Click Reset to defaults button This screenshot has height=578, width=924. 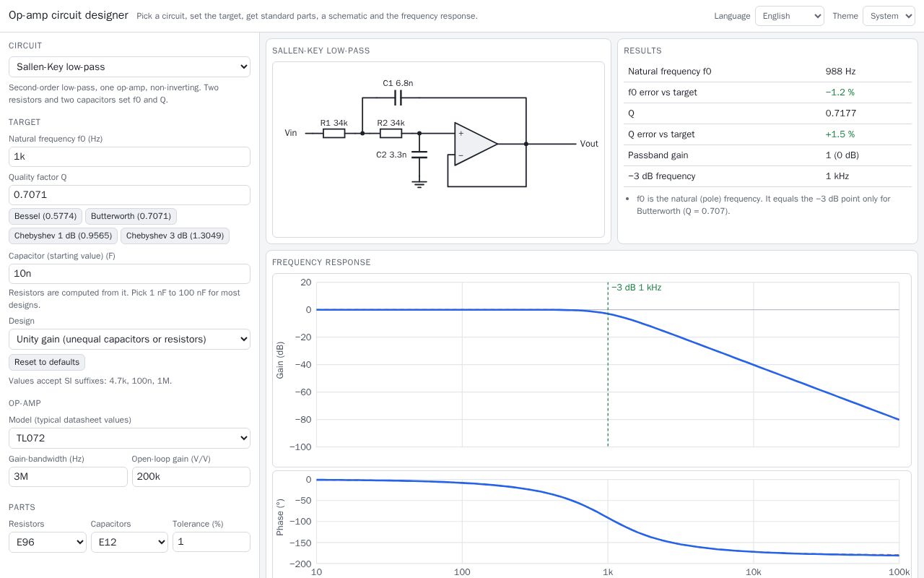pyautogui.click(x=47, y=362)
